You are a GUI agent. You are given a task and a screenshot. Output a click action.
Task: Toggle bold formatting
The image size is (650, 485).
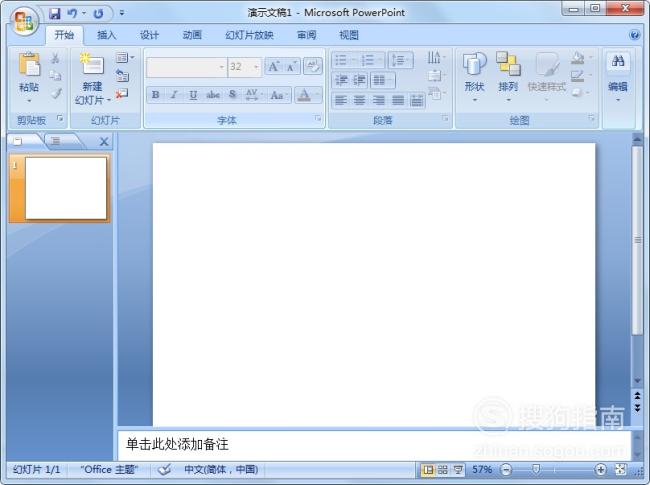click(x=156, y=95)
